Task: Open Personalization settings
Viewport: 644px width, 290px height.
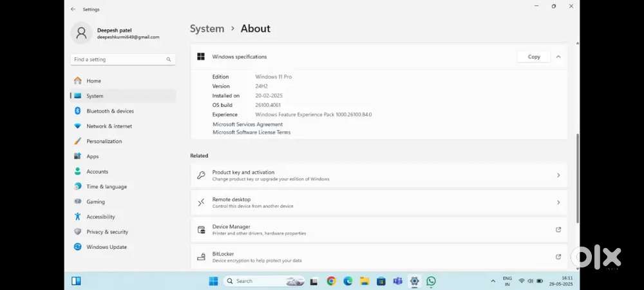Action: click(x=104, y=141)
